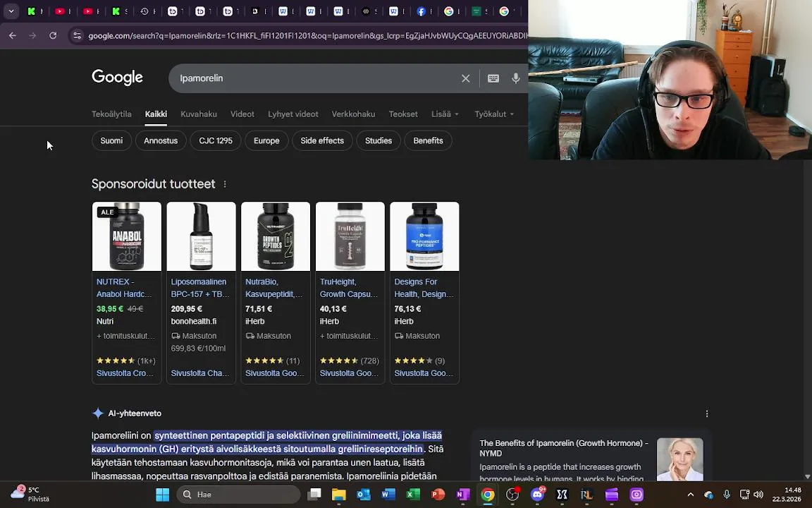Open the volume control in tray
Screen dimensions: 812x508
[x=758, y=495]
